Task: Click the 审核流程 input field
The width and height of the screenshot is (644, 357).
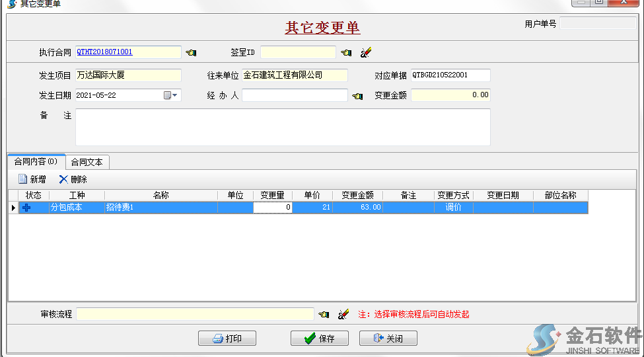Action: pos(195,314)
